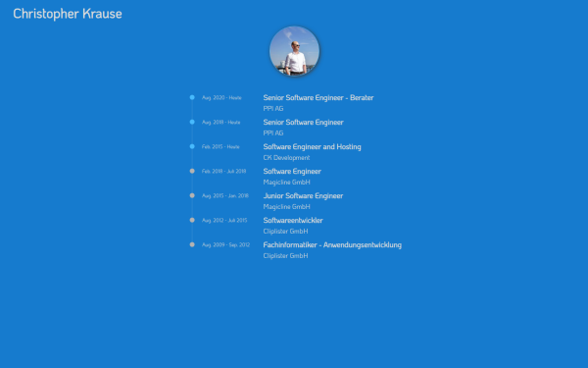Select the Aug. 2020 - Heute timeline dot
This screenshot has height=368, width=588.
(x=192, y=97)
